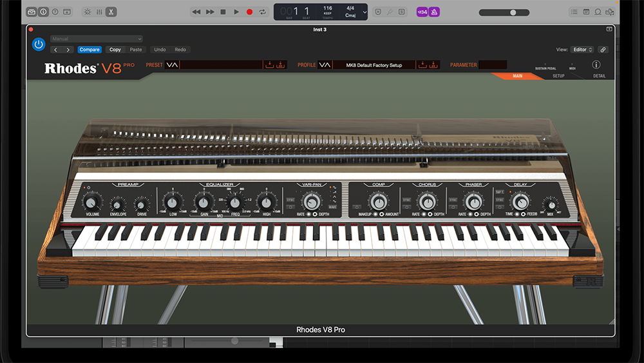
Task: Click the PARAMETER value field
Action: click(x=493, y=65)
